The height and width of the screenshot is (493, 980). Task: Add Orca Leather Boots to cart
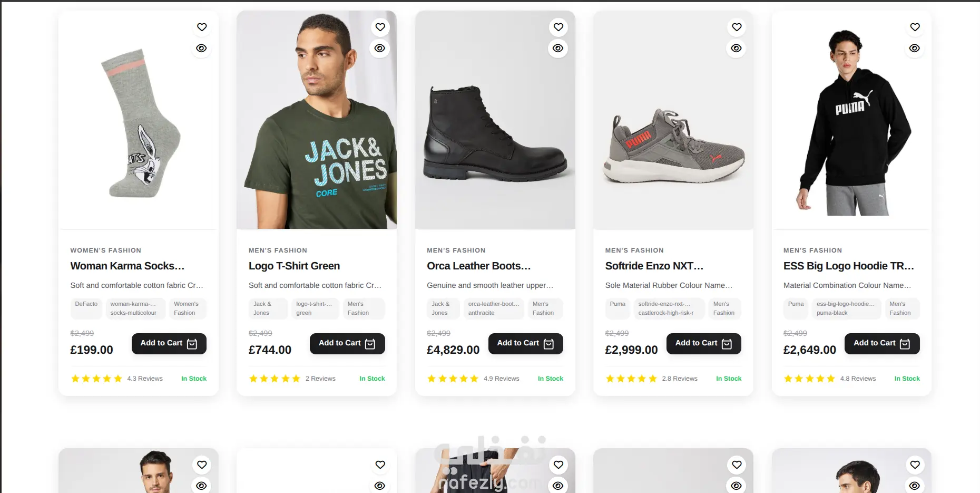tap(525, 343)
